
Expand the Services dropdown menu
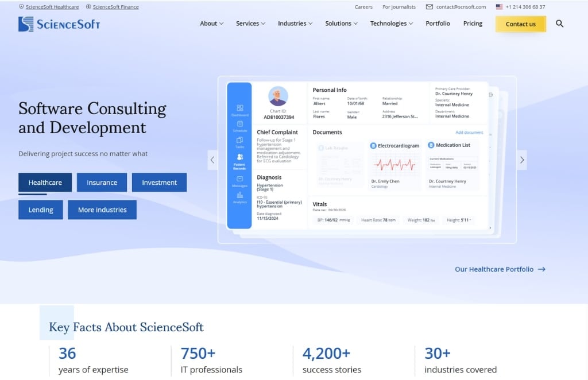(250, 24)
